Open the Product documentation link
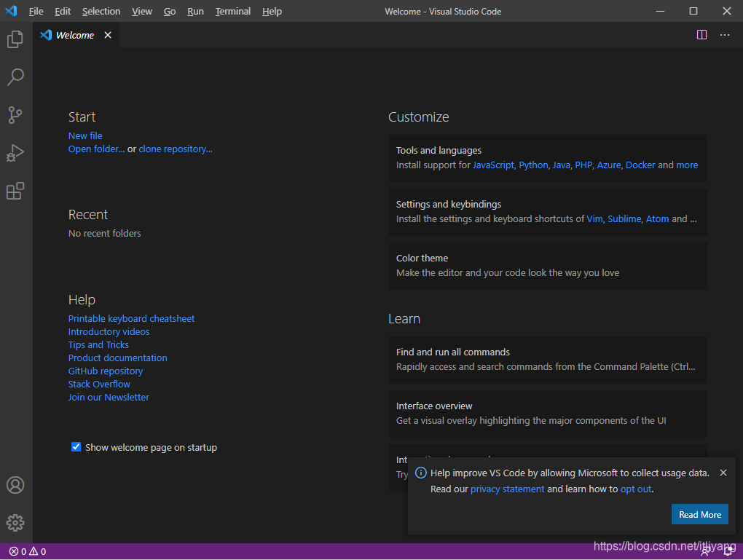Screen dimensions: 743x560 pos(117,358)
